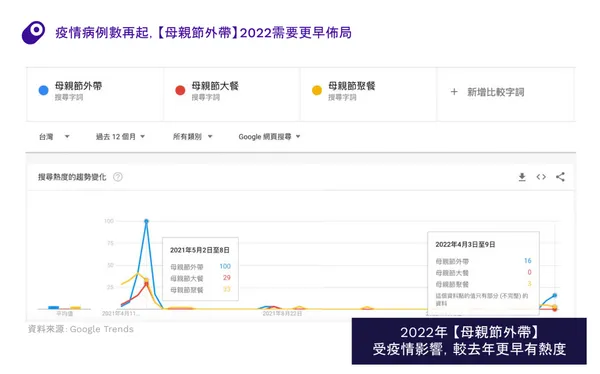Select the 母親節聚餐 search term card
Image resolution: width=600 pixels, height=374 pixels.
click(368, 95)
